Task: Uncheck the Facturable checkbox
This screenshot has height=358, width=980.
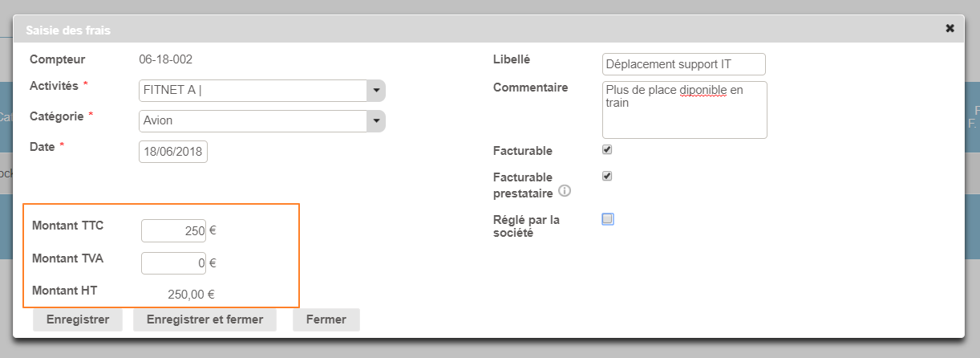Action: pyautogui.click(x=607, y=150)
